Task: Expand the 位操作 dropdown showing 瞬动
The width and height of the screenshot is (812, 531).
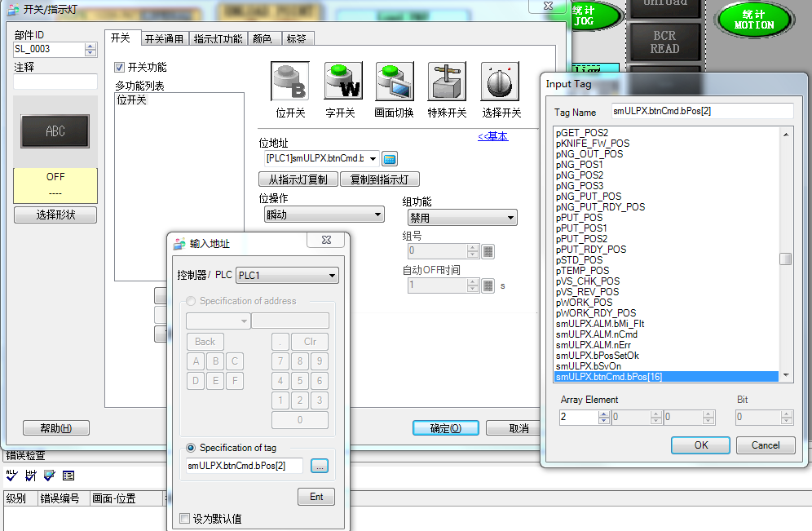Action: (x=324, y=215)
